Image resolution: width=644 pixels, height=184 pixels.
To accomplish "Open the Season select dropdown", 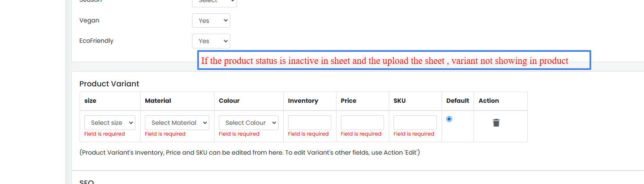I will click(215, 2).
